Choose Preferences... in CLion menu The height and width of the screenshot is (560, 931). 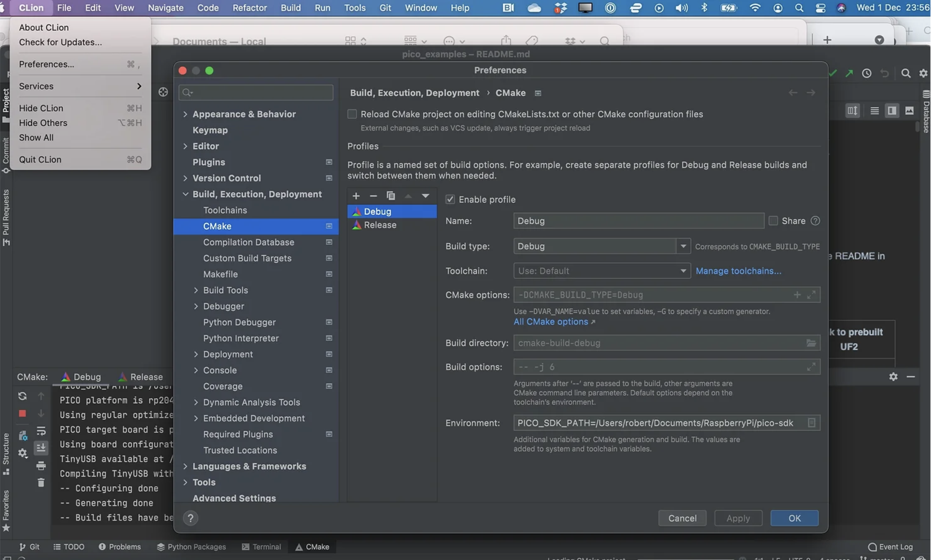click(80, 64)
